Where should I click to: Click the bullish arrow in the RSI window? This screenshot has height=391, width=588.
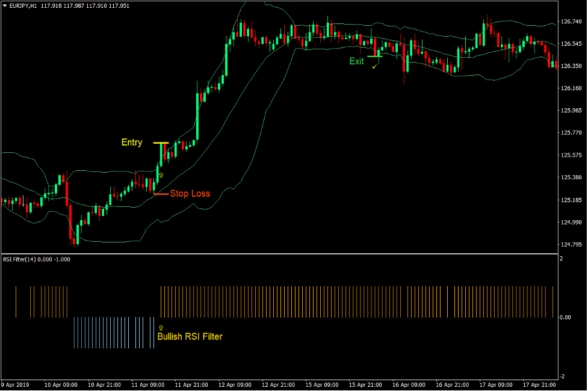(x=160, y=327)
